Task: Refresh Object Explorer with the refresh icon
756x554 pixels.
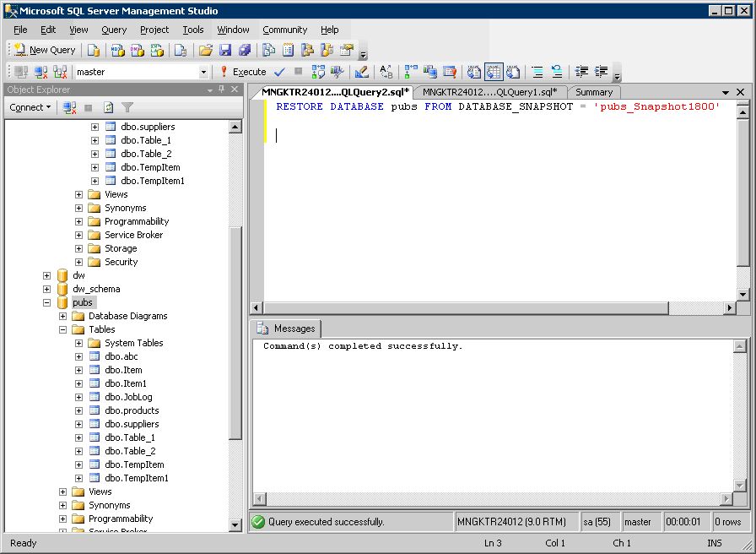Action: pos(108,107)
